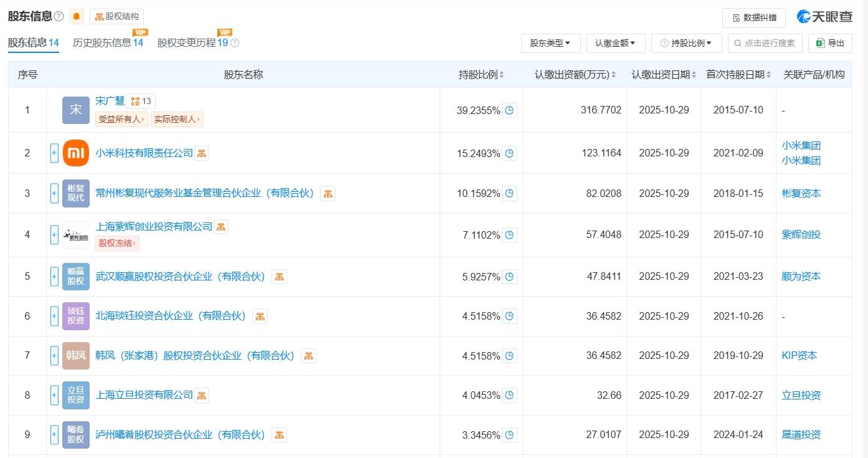Click the 导出 export button
The height and width of the screenshot is (458, 868).
coord(830,43)
